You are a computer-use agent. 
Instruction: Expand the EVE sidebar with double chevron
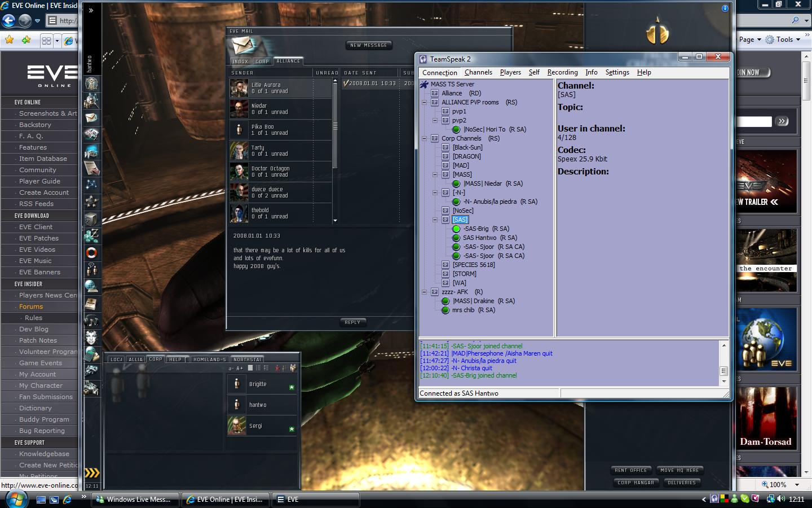[x=91, y=10]
